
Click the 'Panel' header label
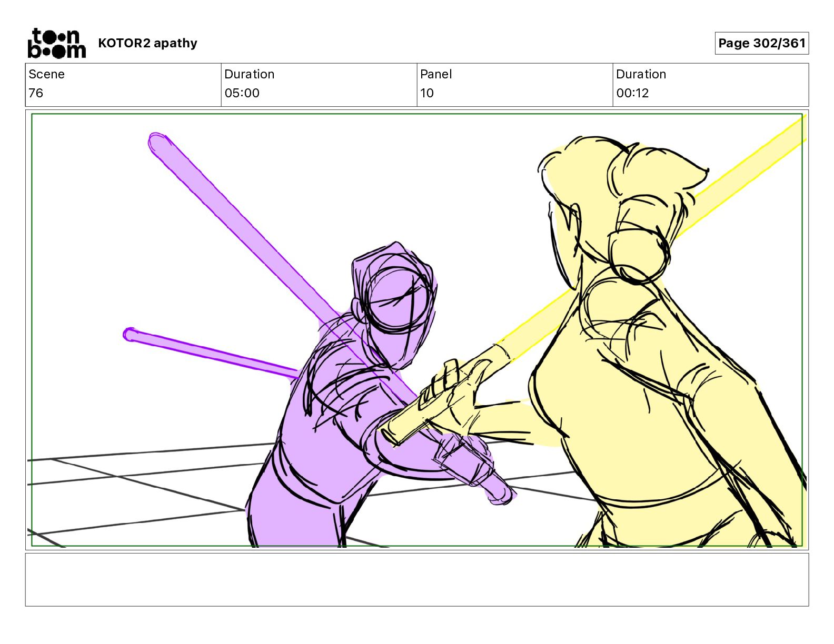click(436, 74)
